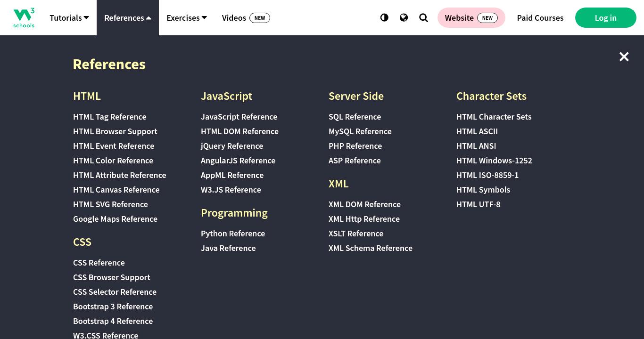Open HTML Attribute Reference
The image size is (644, 339).
tap(120, 175)
